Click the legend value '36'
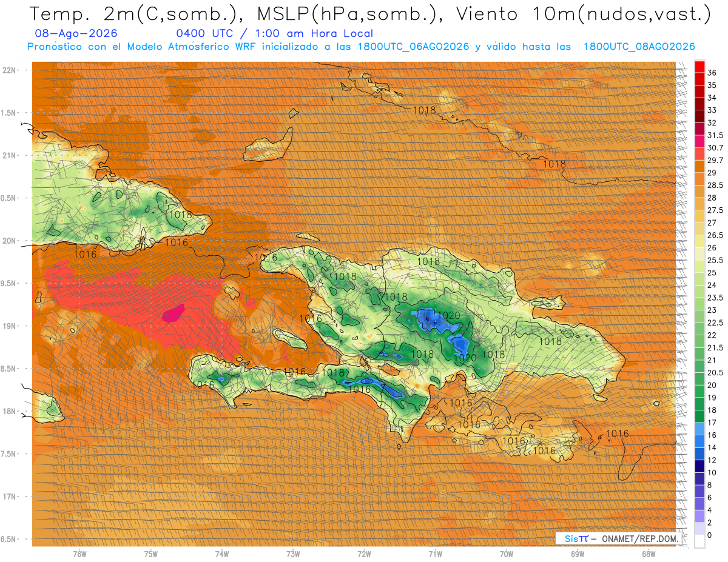The width and height of the screenshot is (728, 562). (x=712, y=72)
